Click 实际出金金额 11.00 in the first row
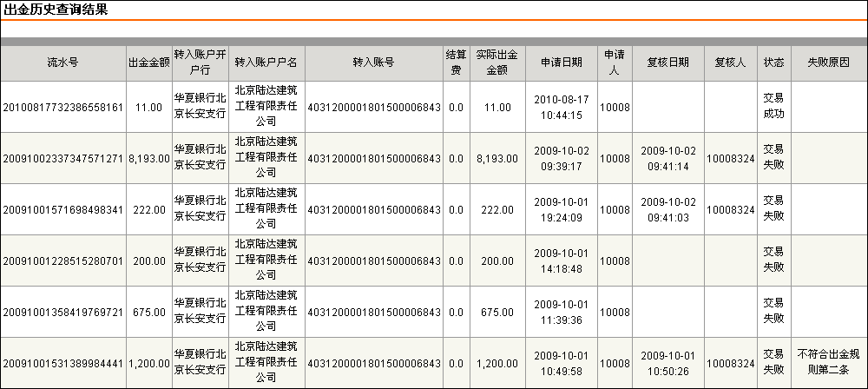 (497, 108)
